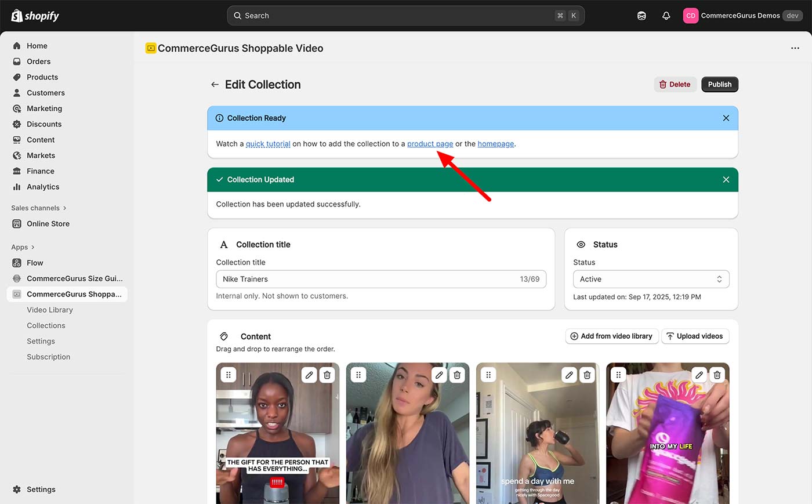Publish the collection
This screenshot has width=812, height=504.
click(x=719, y=84)
